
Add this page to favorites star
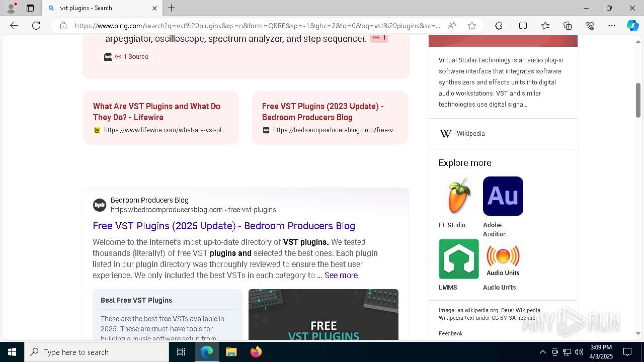pos(472,26)
